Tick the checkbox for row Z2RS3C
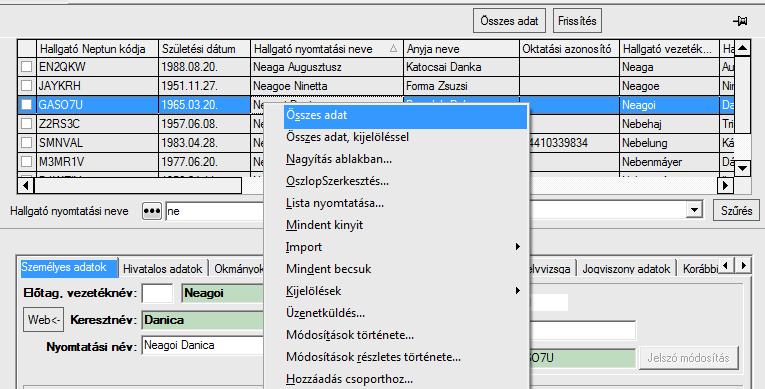This screenshot has height=389, width=765. coord(26,124)
